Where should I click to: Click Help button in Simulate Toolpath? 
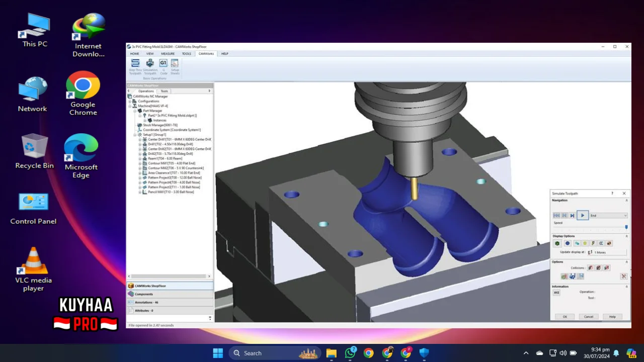coord(612,317)
